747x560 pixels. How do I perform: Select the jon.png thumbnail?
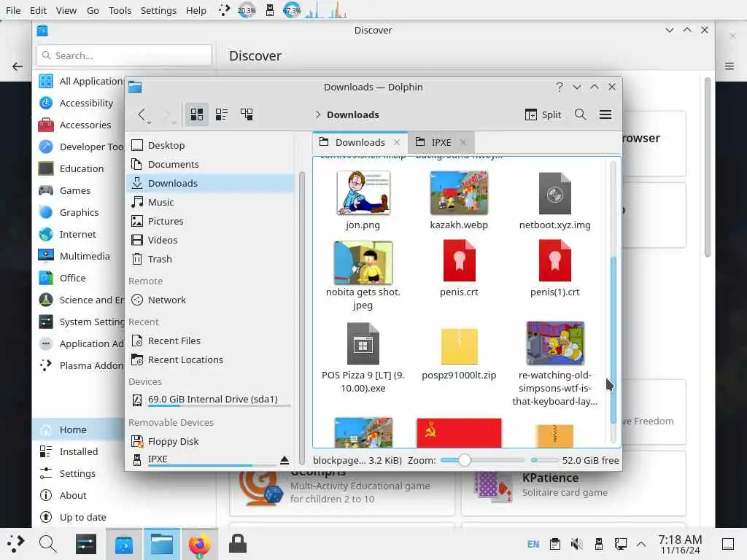pos(363,192)
